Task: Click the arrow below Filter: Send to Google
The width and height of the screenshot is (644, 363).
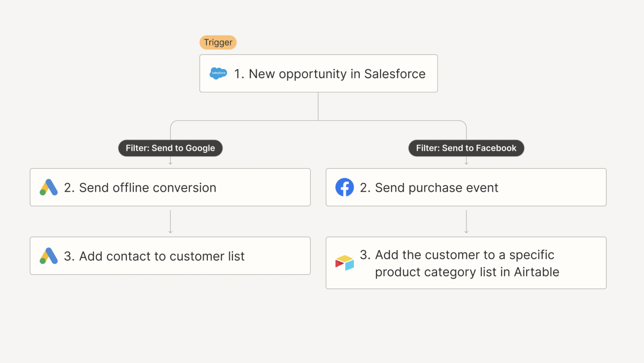Action: [171, 162]
